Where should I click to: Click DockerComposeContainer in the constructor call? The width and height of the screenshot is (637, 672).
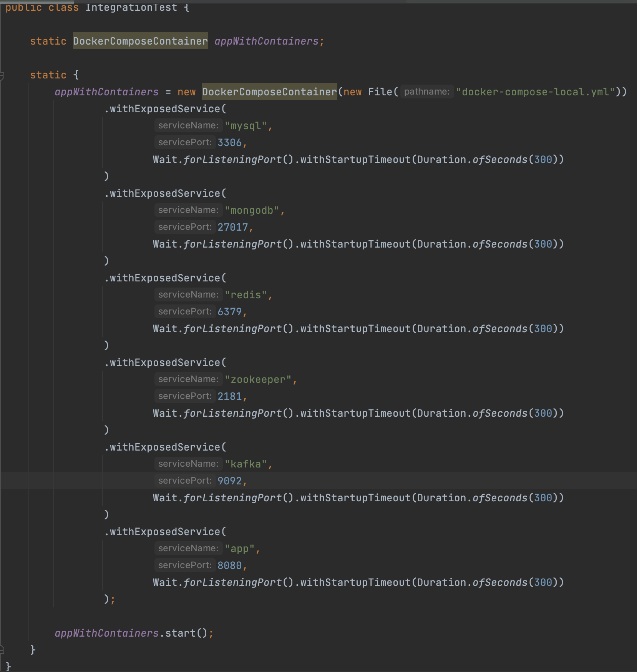point(269,92)
